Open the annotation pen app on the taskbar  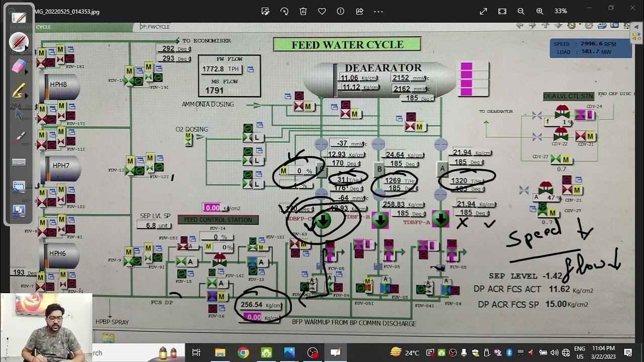(336, 352)
